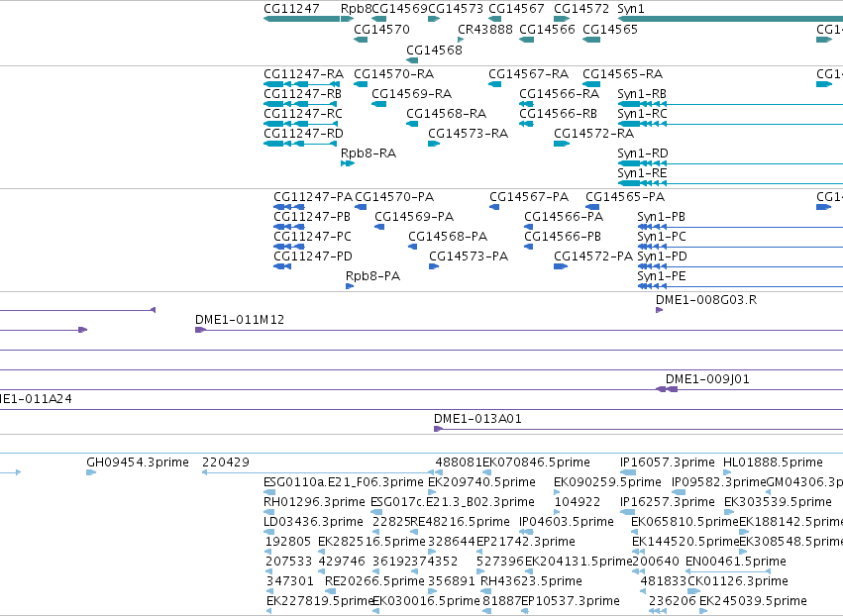The height and width of the screenshot is (616, 843).
Task: Select the Syn1 gene label
Action: pos(631,9)
